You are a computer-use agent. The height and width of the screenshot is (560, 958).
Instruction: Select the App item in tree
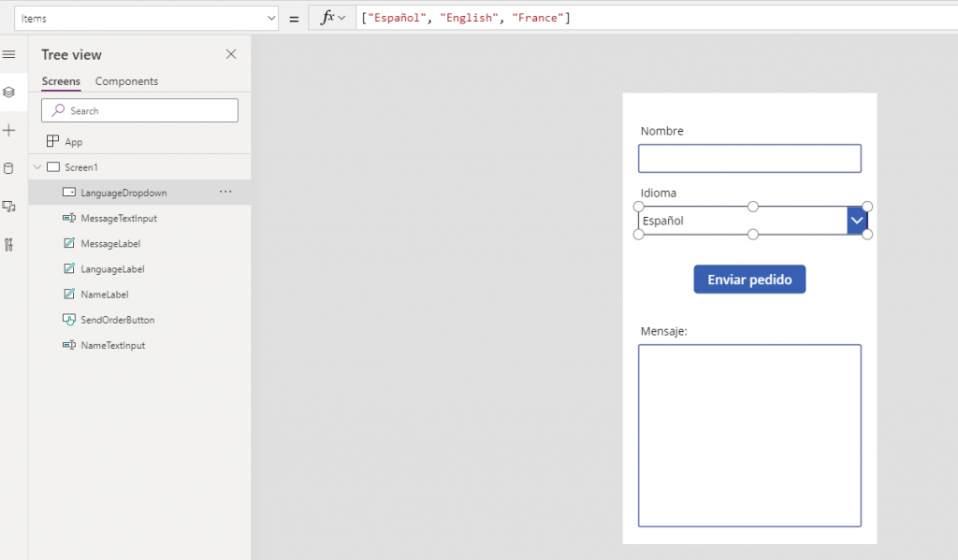tap(73, 142)
